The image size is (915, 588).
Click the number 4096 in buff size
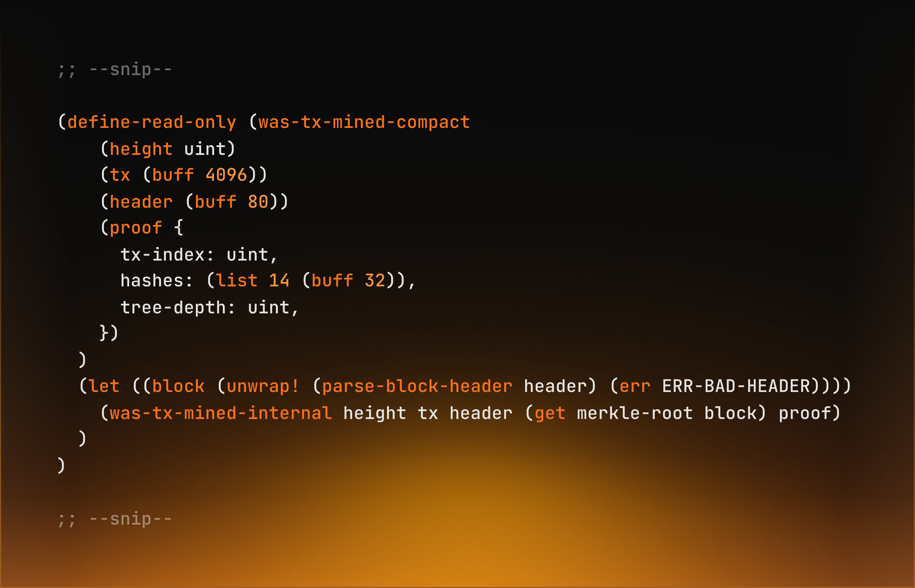[x=227, y=175]
